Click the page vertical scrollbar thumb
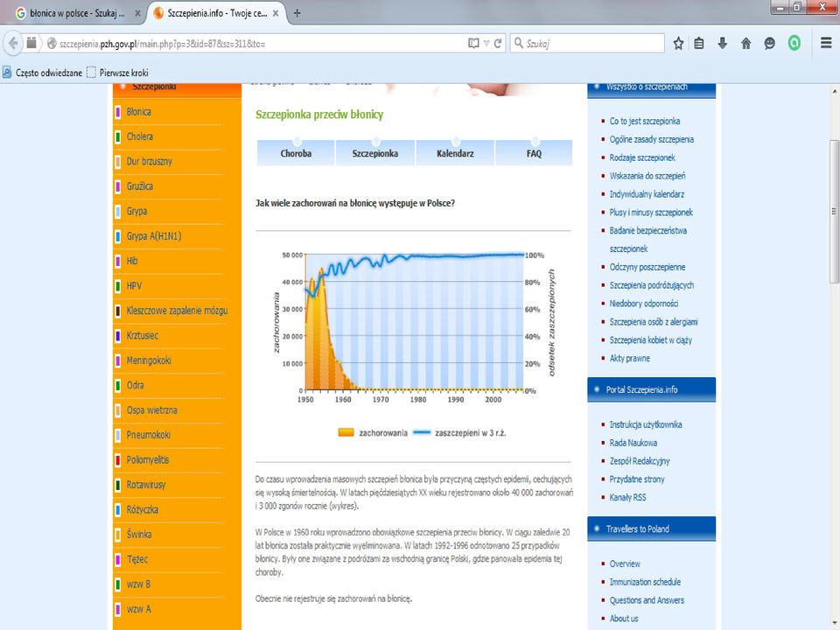The image size is (840, 630). point(834,212)
